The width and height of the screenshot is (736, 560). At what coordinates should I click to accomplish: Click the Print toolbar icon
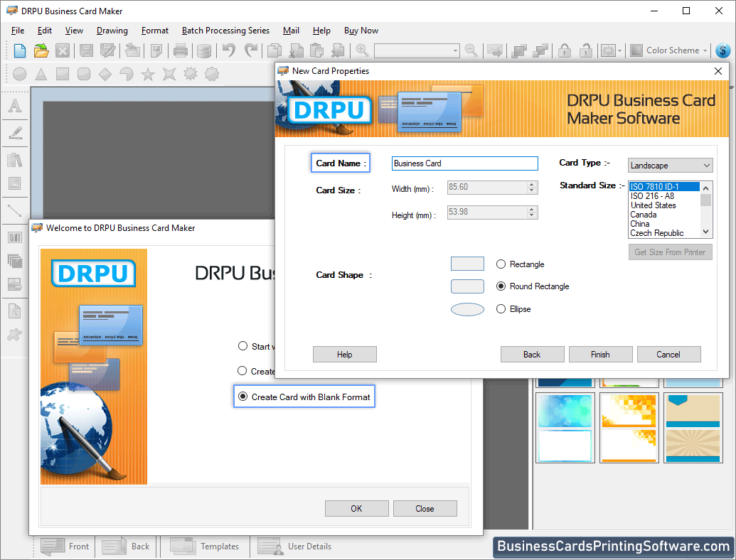click(x=180, y=50)
